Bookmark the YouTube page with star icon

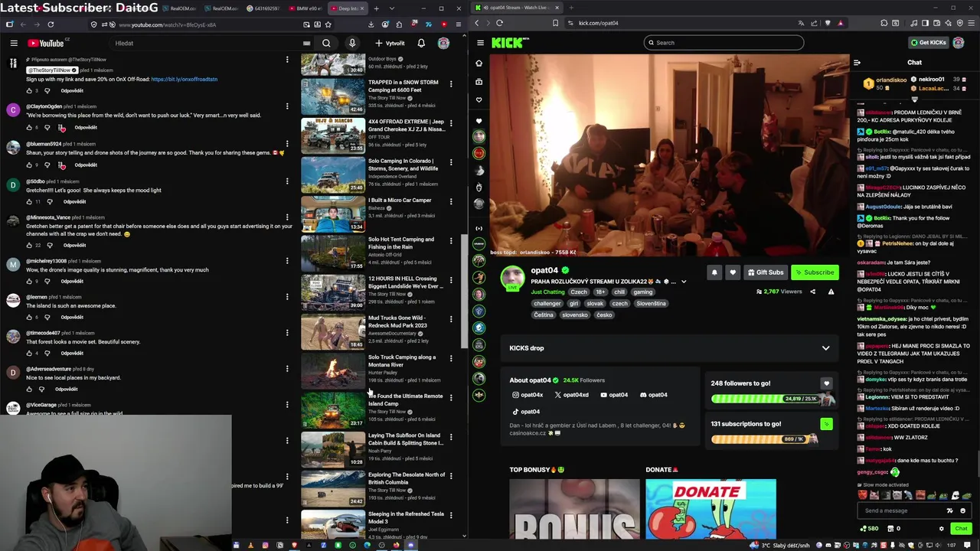[328, 24]
